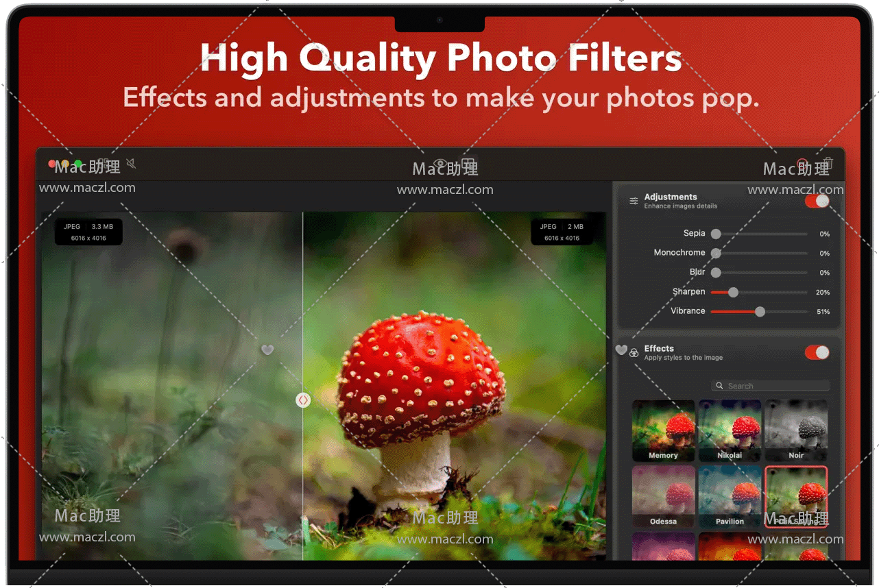Viewport: 879px width, 588px height.
Task: Click the Blur slider handle
Action: click(716, 273)
